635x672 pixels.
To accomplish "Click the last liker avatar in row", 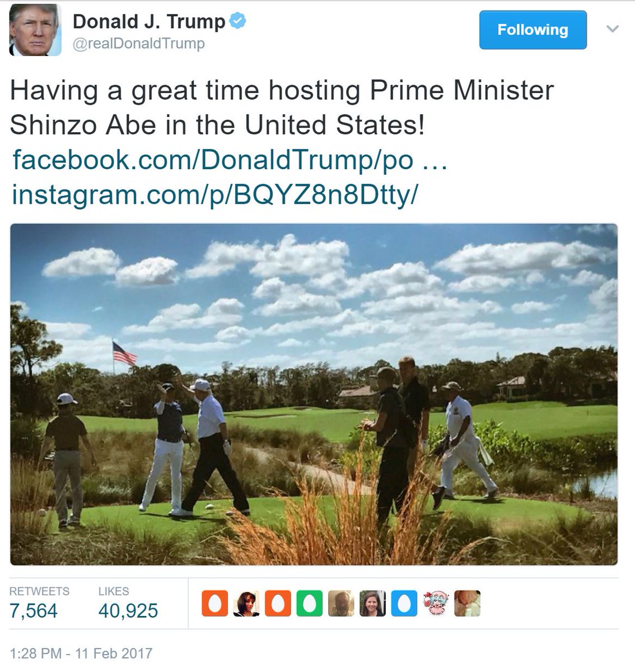I will (x=468, y=603).
